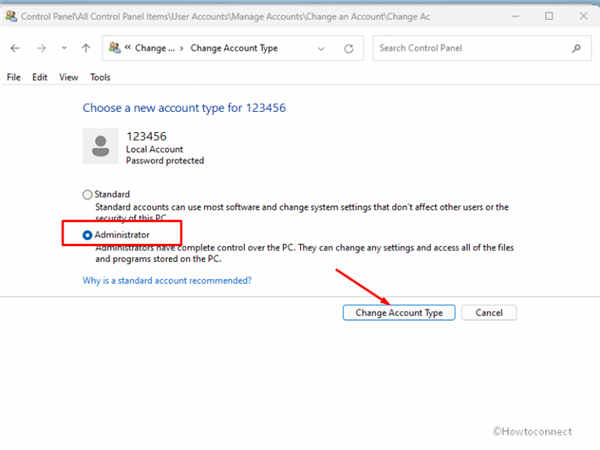Image resolution: width=600 pixels, height=450 pixels.
Task: Click the 123456 account avatar picture
Action: pyautogui.click(x=100, y=146)
